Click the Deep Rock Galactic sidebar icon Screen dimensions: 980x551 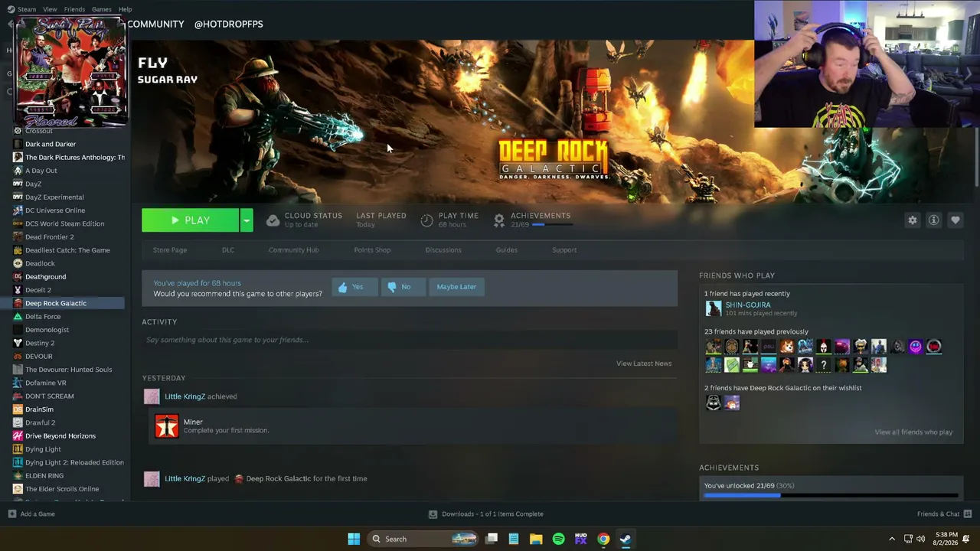click(x=18, y=304)
